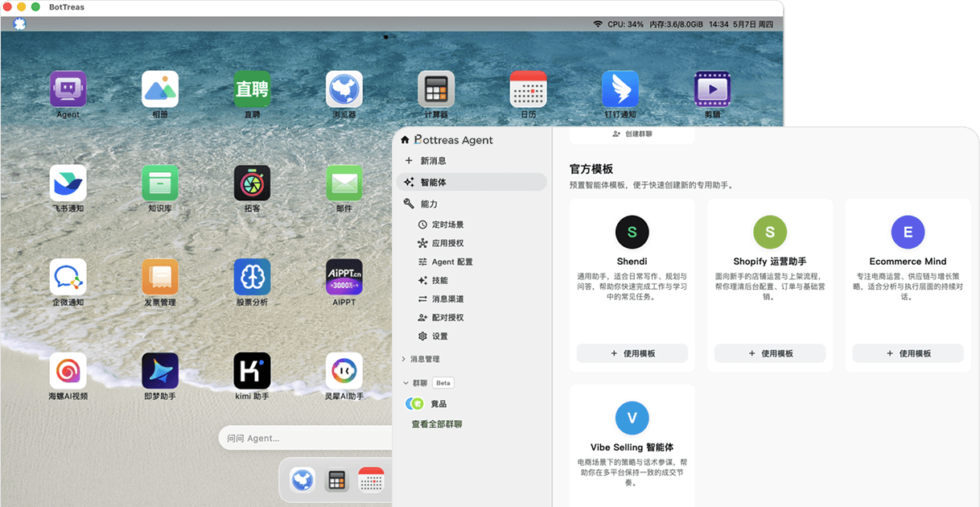
Task: Open the 海螺AI视频 app icon
Action: click(68, 371)
